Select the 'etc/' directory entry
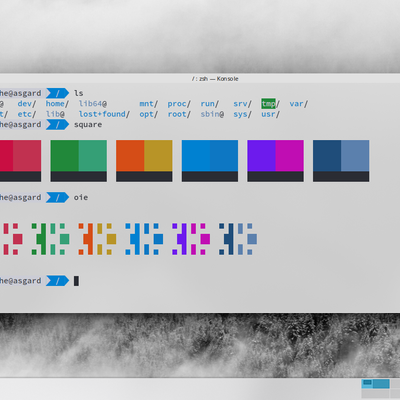The width and height of the screenshot is (400, 400). [27, 114]
